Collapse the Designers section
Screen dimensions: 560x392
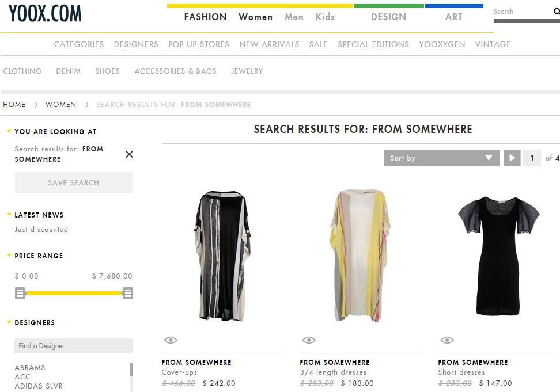tap(9, 322)
